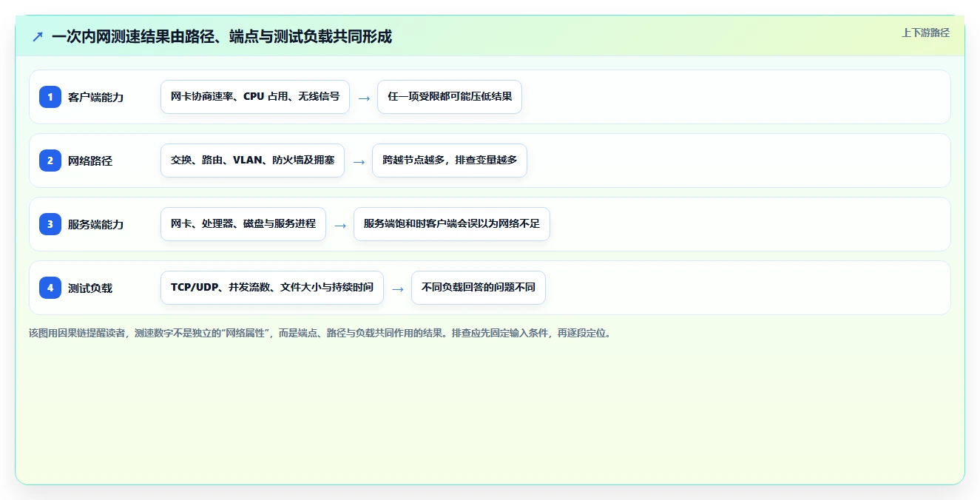This screenshot has height=500, width=980.
Task: Click the TCP/UDP、并发流数、文件大小与持续时间 box
Action: click(x=272, y=288)
